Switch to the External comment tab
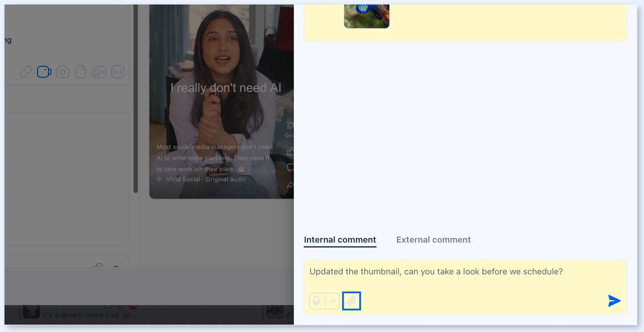 [x=433, y=240]
